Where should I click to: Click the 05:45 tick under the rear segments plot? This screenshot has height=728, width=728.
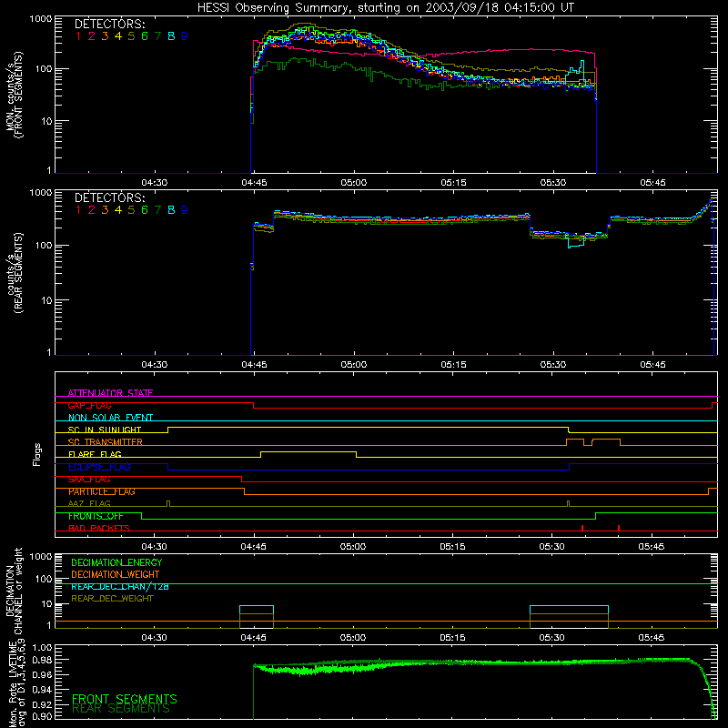(x=652, y=365)
